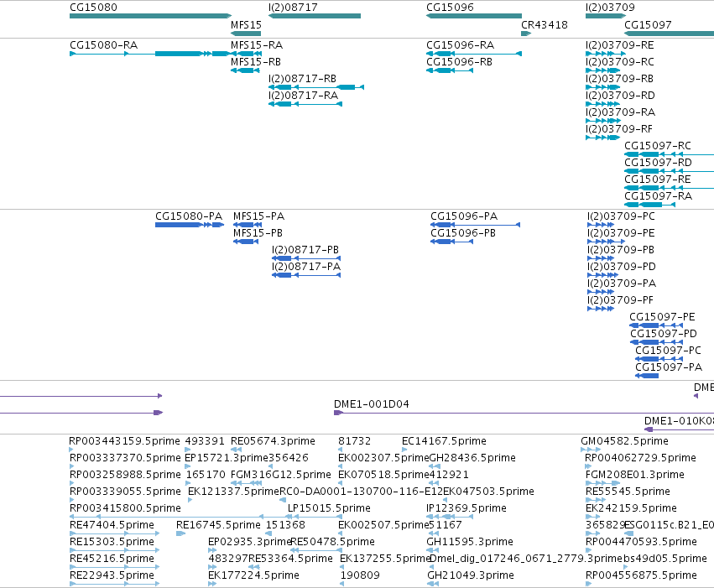Image resolution: width=714 pixels, height=588 pixels.
Task: Open the CG15097-RD transcript
Action: 658,163
